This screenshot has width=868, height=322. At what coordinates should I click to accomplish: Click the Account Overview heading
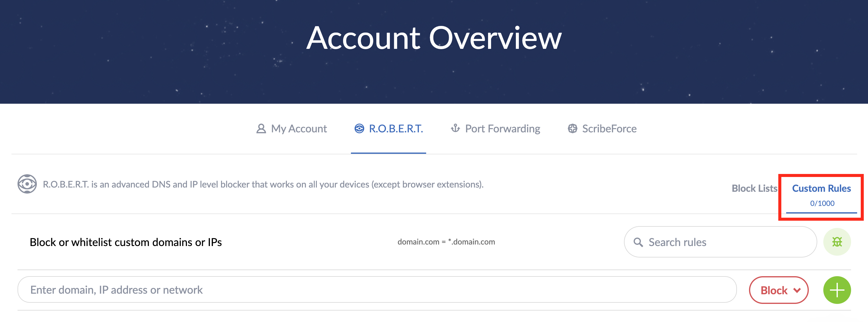pyautogui.click(x=434, y=38)
